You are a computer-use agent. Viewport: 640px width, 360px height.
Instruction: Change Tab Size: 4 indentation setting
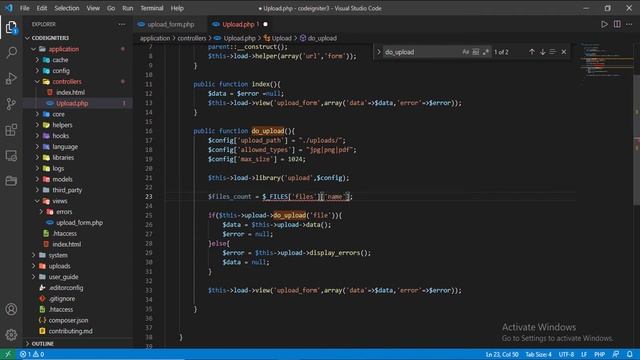pyautogui.click(x=538, y=354)
